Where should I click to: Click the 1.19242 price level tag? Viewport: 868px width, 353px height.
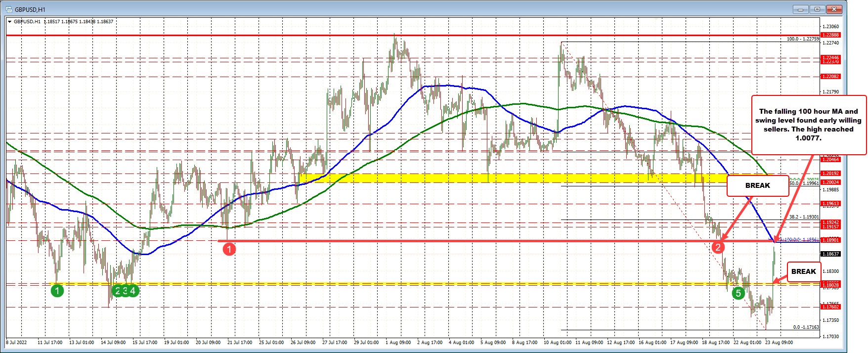pos(830,222)
